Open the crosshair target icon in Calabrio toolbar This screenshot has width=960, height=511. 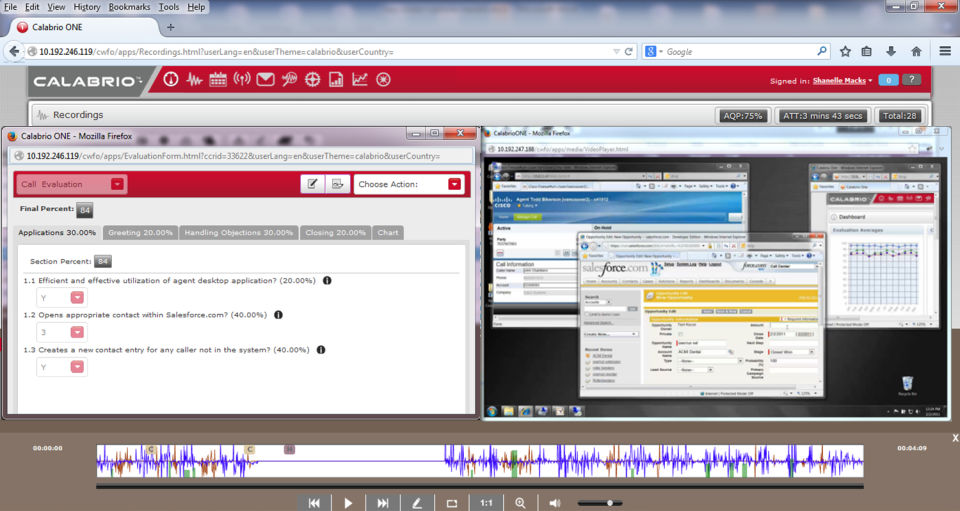(x=312, y=80)
